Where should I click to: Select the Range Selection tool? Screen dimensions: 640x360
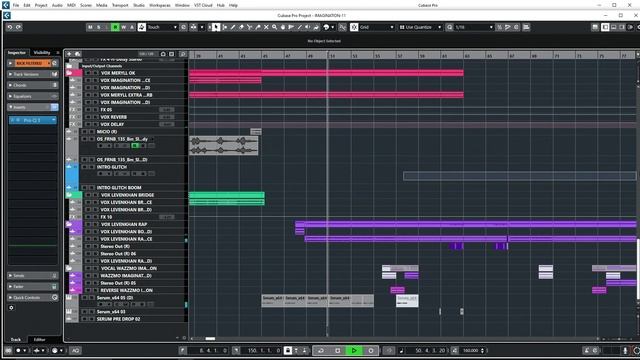click(x=224, y=27)
